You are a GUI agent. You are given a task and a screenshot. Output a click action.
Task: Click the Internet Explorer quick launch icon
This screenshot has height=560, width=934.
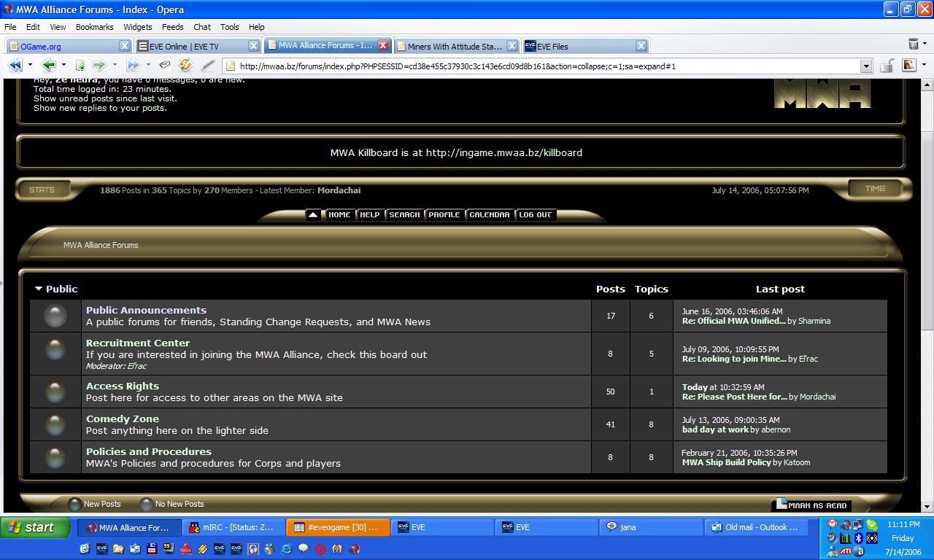(x=286, y=549)
